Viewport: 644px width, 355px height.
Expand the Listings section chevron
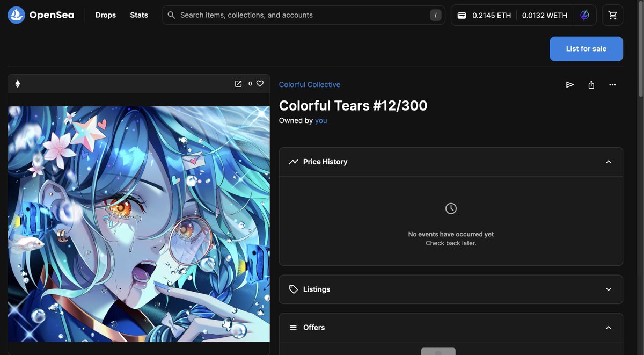pyautogui.click(x=608, y=289)
